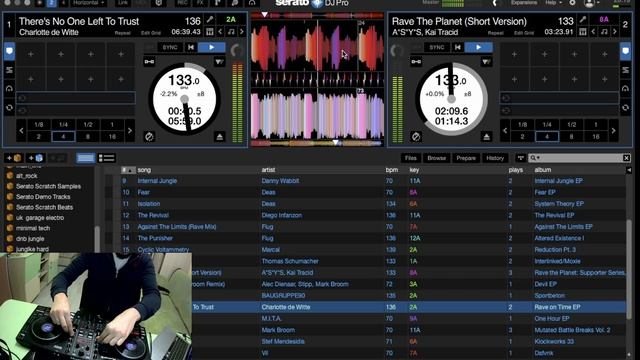This screenshot has height=360, width=640.
Task: Edit deck 2 track info pencil
Action: pos(582,19)
